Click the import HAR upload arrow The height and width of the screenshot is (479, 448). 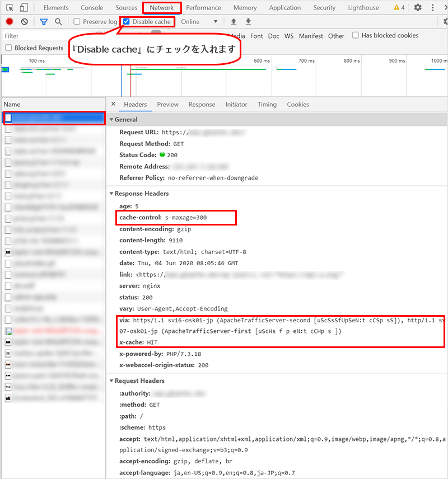234,22
